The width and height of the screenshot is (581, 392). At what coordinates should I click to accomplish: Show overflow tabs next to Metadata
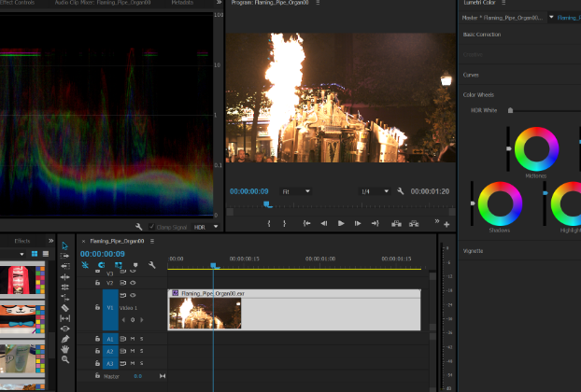tap(219, 2)
